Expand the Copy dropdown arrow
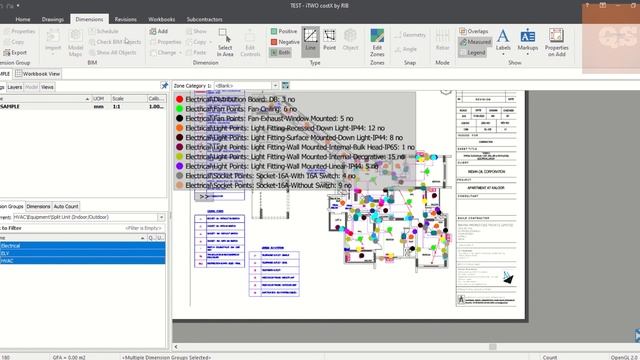The height and width of the screenshot is (360, 640). tap(210, 42)
